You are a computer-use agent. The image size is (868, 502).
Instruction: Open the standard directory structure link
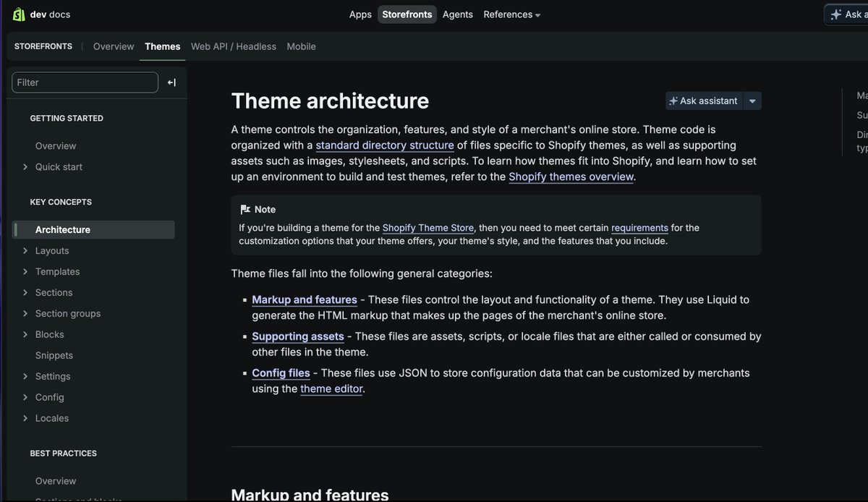click(x=385, y=145)
